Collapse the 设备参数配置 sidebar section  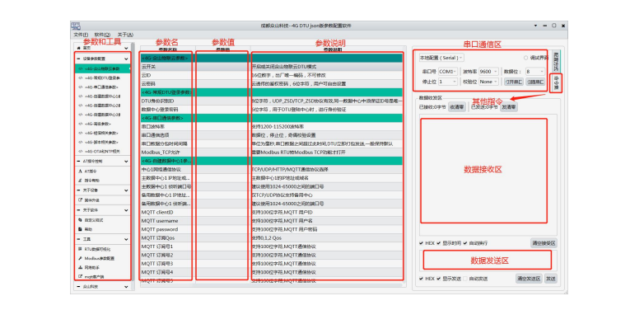pos(126,59)
